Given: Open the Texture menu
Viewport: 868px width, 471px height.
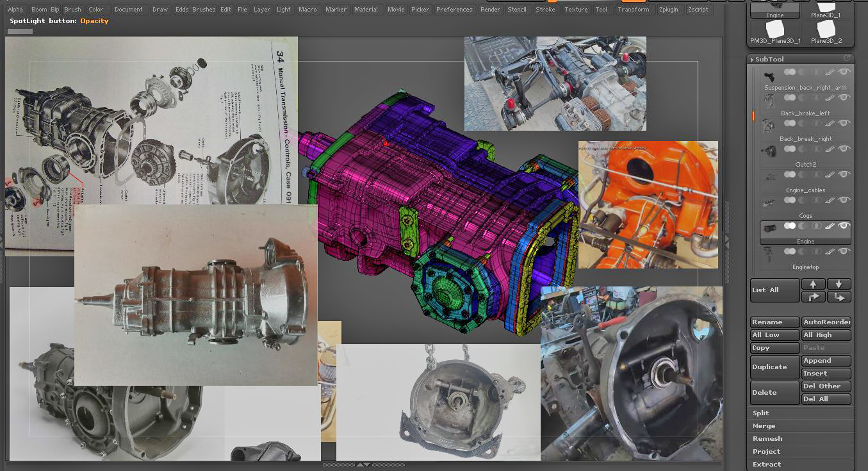Looking at the screenshot, I should pyautogui.click(x=576, y=10).
